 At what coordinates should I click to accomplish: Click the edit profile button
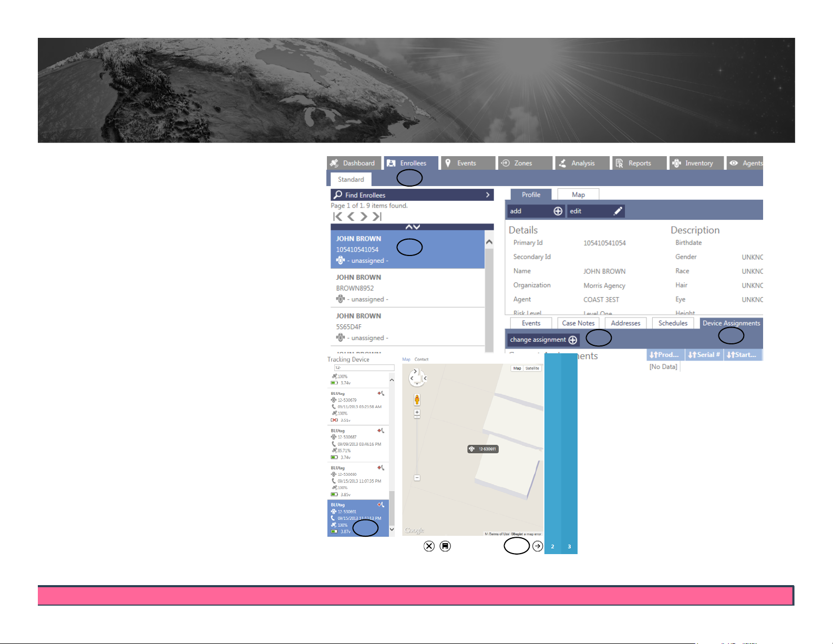tap(596, 211)
